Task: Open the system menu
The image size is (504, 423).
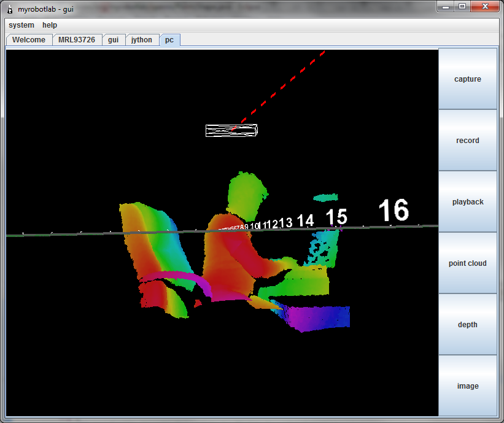Action: 21,25
